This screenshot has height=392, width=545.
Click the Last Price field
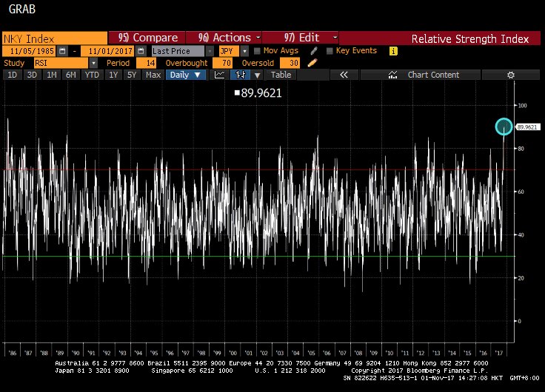[178, 51]
